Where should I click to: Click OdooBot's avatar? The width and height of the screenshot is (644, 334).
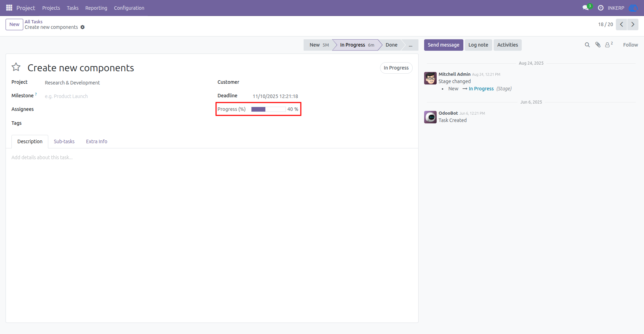click(x=430, y=117)
